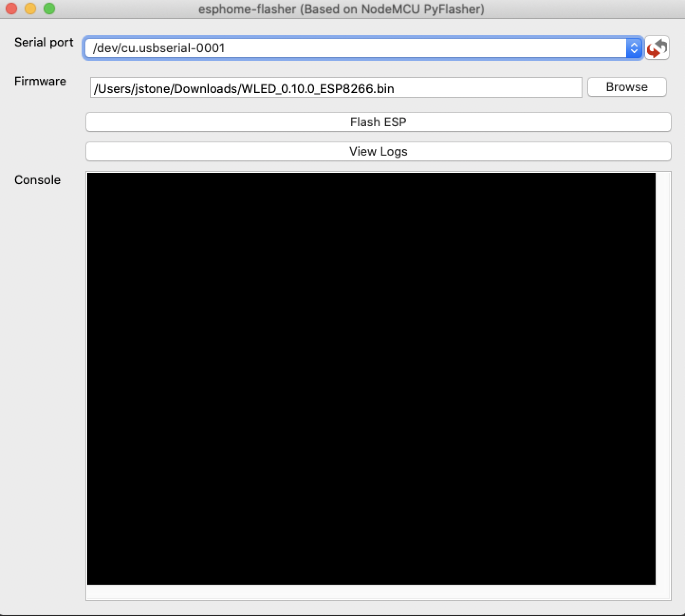Select the /dev/cu.usbserial-0001 port field
This screenshot has height=616, width=685.
point(363,48)
